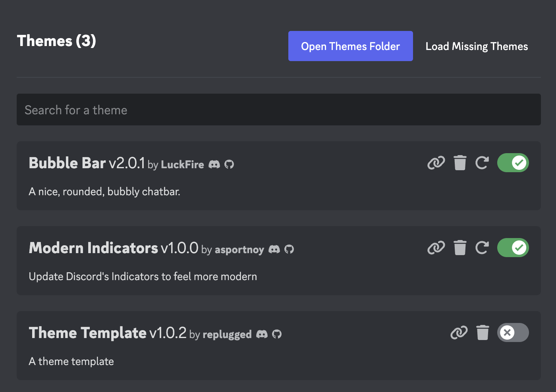Viewport: 556px width, 392px height.
Task: Copy the Bubble Bar theme link
Action: [436, 163]
